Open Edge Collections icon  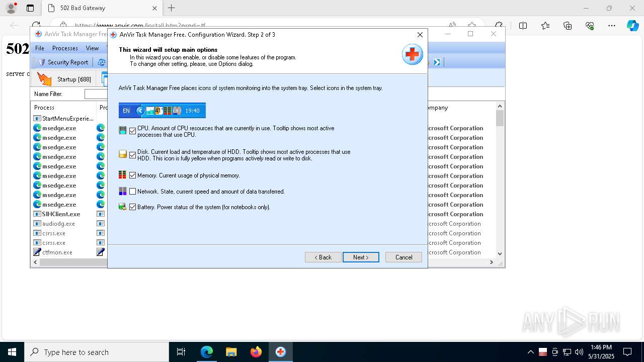(x=568, y=26)
